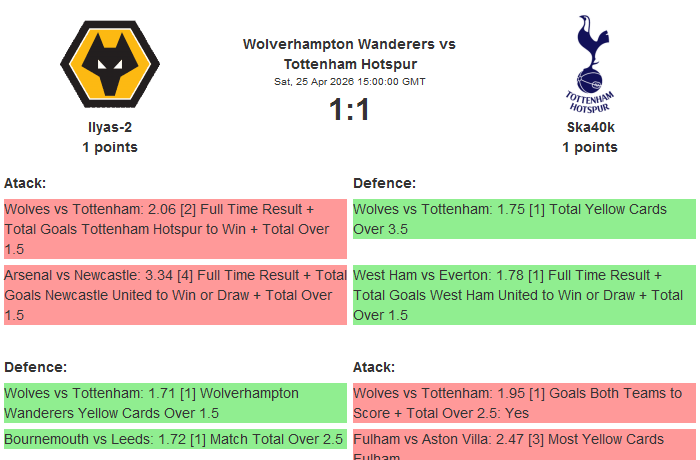The height and width of the screenshot is (460, 700).
Task: Click the right Defence heading
Action: [384, 183]
